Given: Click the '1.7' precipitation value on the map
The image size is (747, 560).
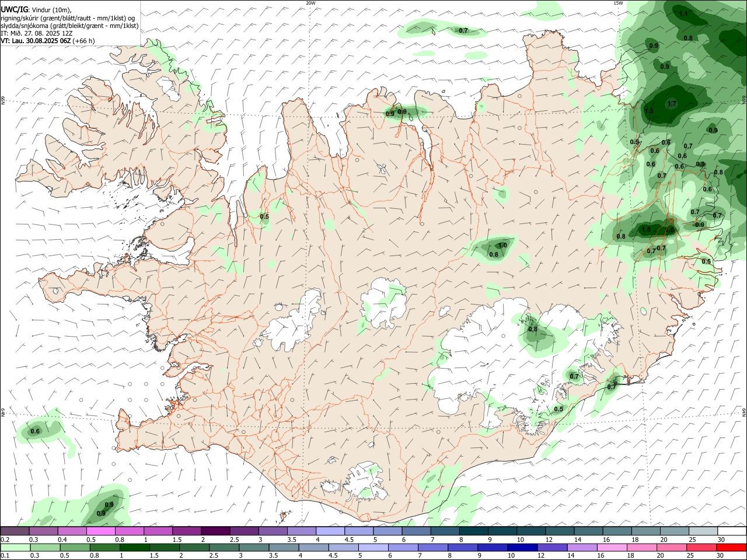Looking at the screenshot, I should point(672,104).
